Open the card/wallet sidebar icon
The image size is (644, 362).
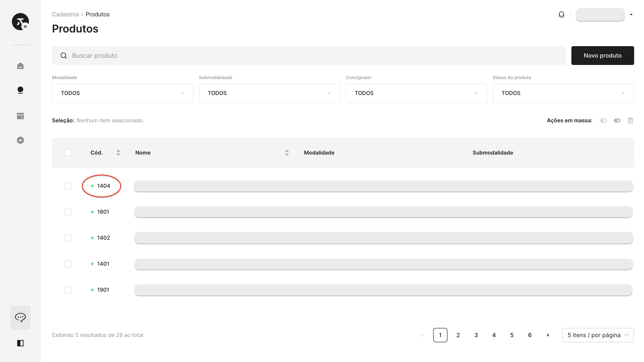tap(20, 116)
